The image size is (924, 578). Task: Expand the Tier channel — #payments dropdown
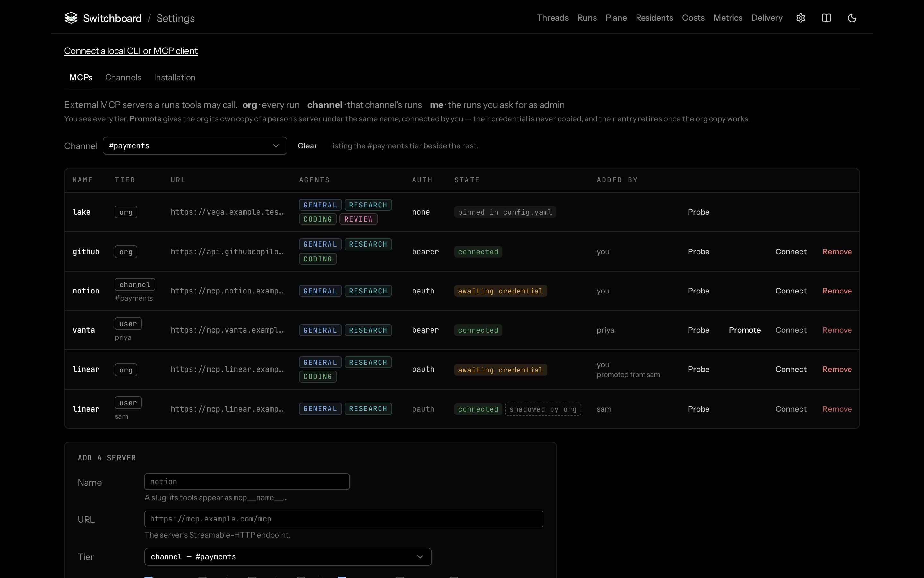288,556
